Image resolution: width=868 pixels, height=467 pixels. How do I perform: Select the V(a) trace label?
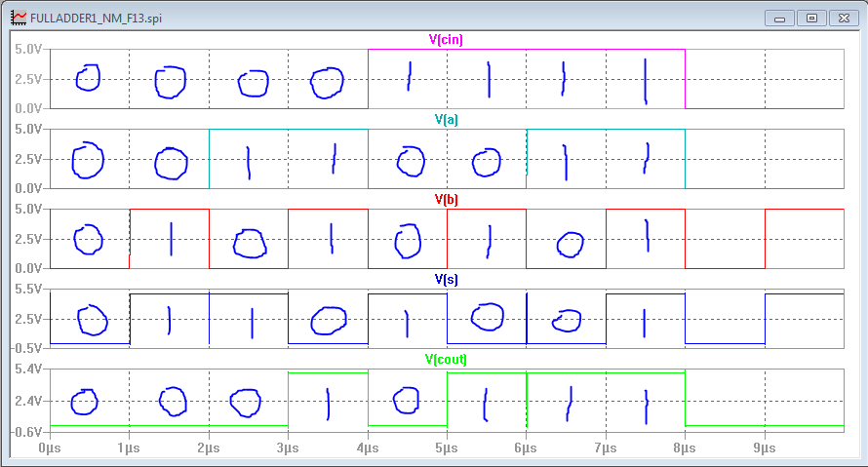[446, 120]
